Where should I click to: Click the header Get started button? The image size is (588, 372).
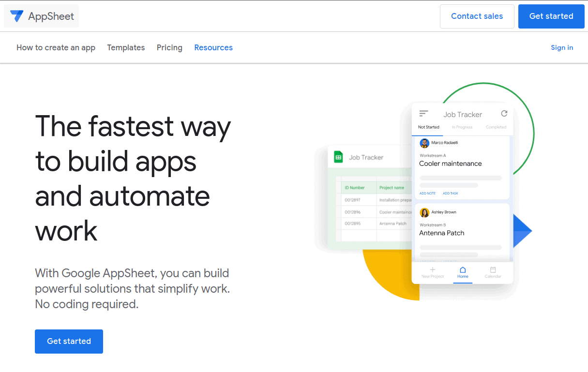pos(551,16)
